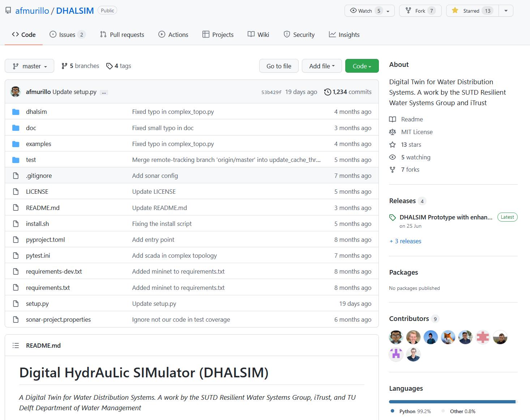This screenshot has width=530, height=420.
Task: Open the dhalsim folder icon
Action: (16, 112)
